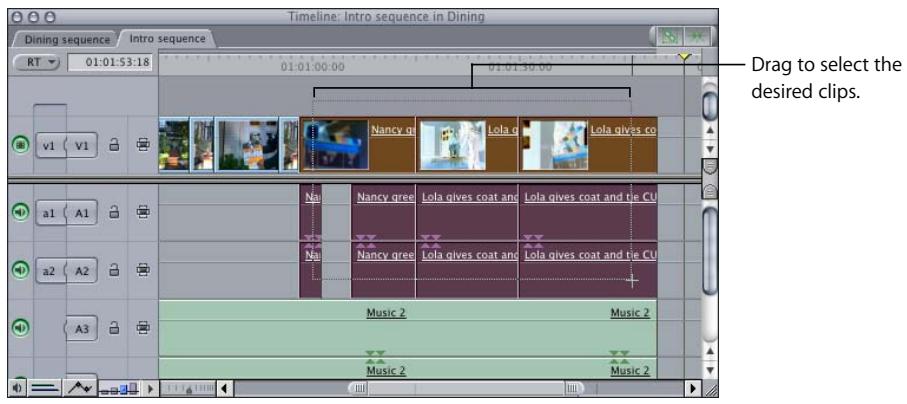Select the "Lola gives coat anc" clip on A2

tap(467, 270)
